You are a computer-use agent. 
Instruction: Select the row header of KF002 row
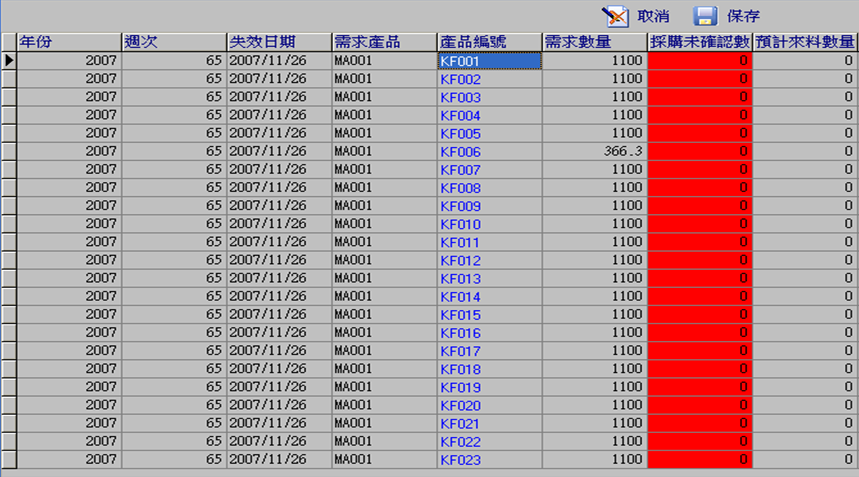tap(9, 79)
